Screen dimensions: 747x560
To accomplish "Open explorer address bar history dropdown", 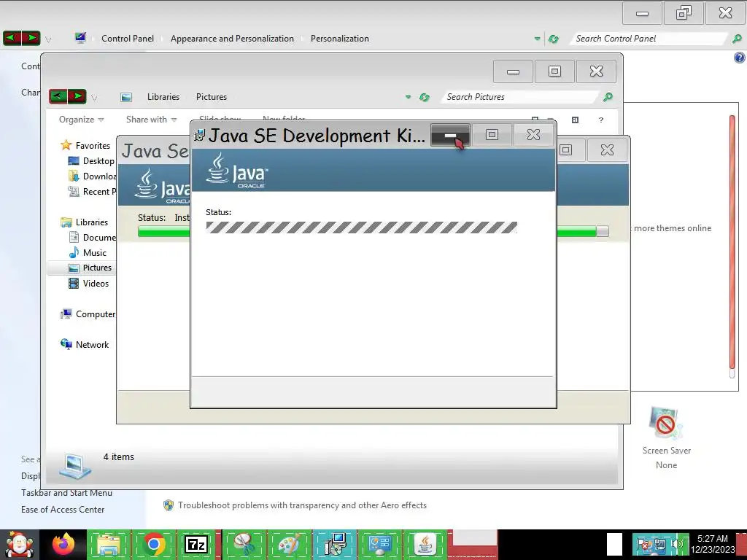I will [408, 97].
